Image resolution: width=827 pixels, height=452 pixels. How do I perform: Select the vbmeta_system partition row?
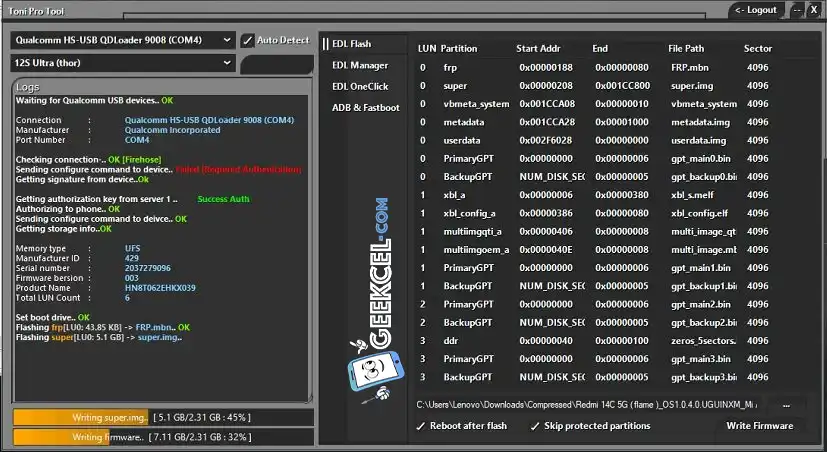point(593,104)
